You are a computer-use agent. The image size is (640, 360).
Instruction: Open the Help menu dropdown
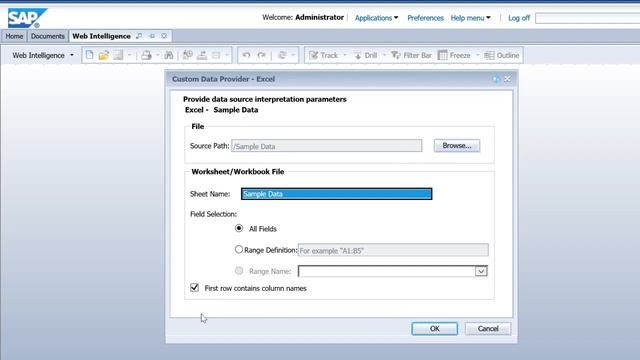(x=471, y=18)
